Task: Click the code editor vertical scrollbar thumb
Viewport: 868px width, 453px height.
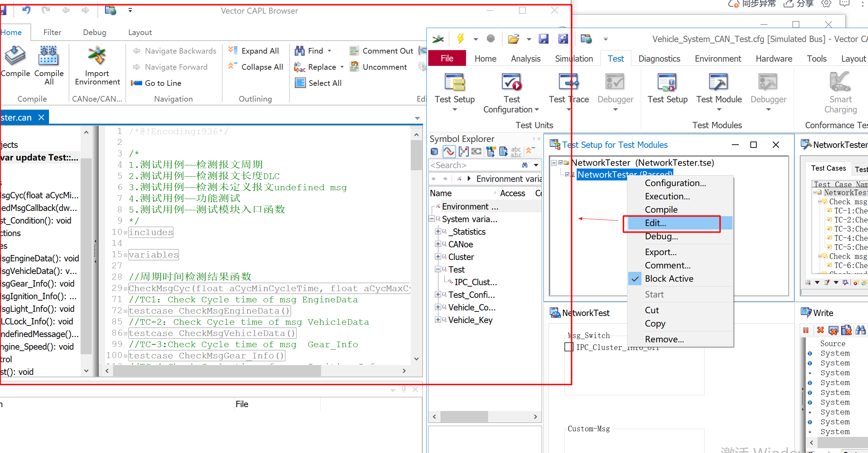Action: [x=416, y=155]
